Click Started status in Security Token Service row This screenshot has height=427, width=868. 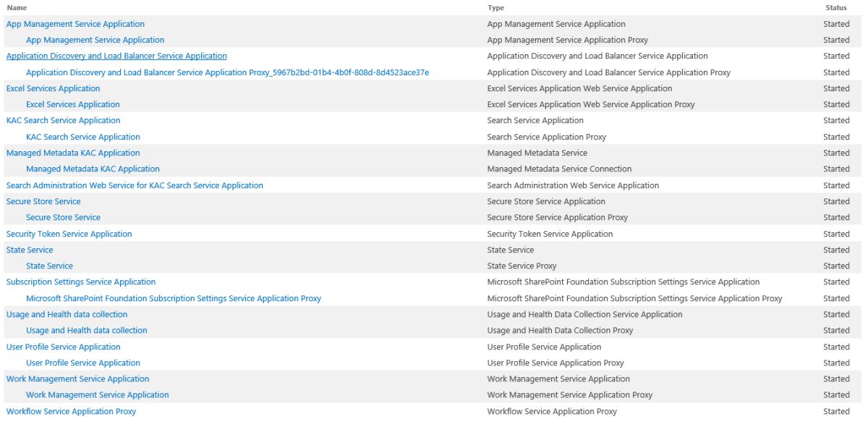coord(836,234)
